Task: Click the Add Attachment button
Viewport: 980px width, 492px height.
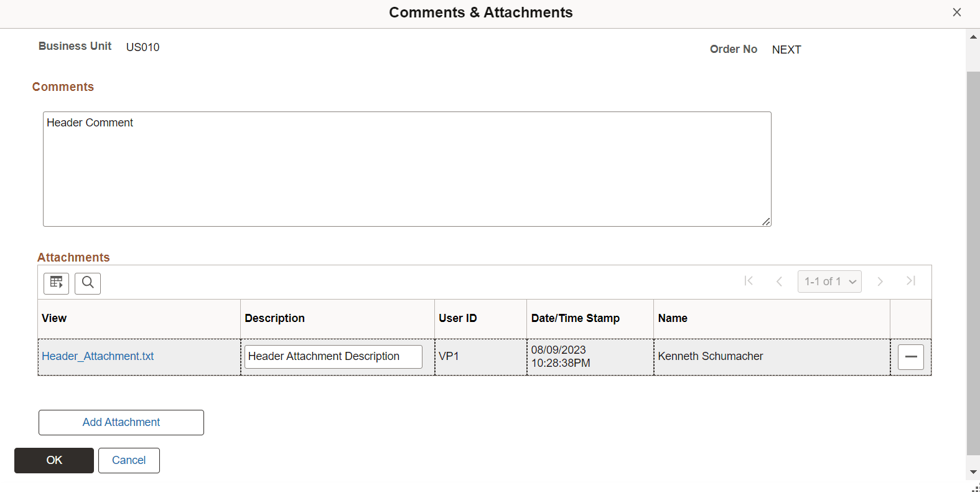Action: (x=121, y=422)
